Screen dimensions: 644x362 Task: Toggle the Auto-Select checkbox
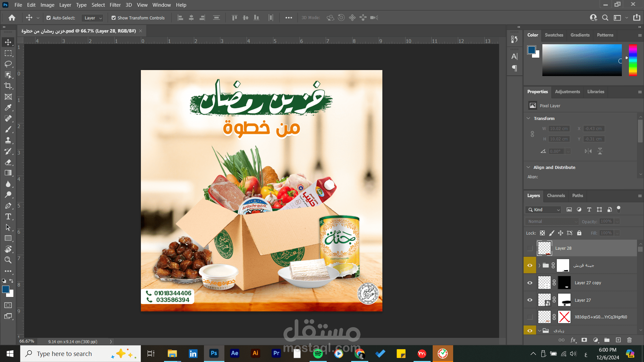coord(49,18)
